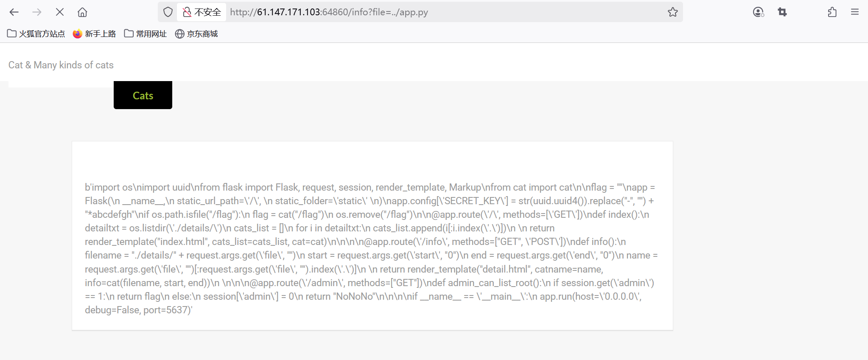Open the Firefox hamburger menu
Image resolution: width=868 pixels, height=360 pixels.
point(855,12)
